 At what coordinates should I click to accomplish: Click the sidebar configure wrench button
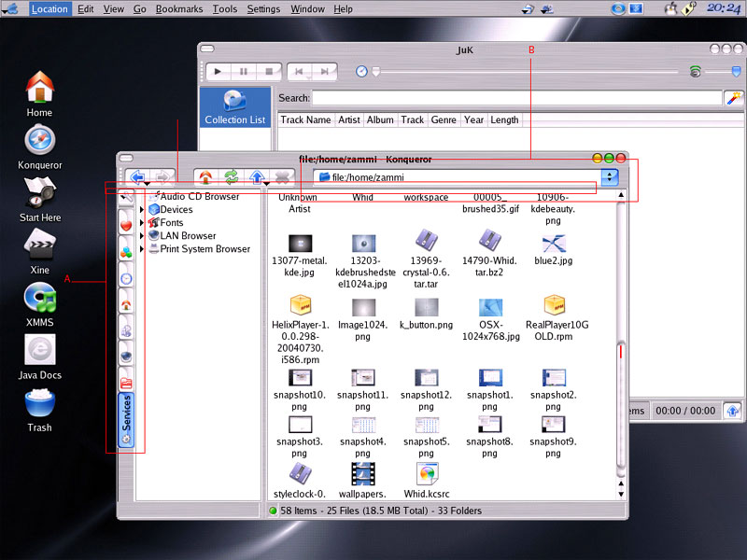126,196
